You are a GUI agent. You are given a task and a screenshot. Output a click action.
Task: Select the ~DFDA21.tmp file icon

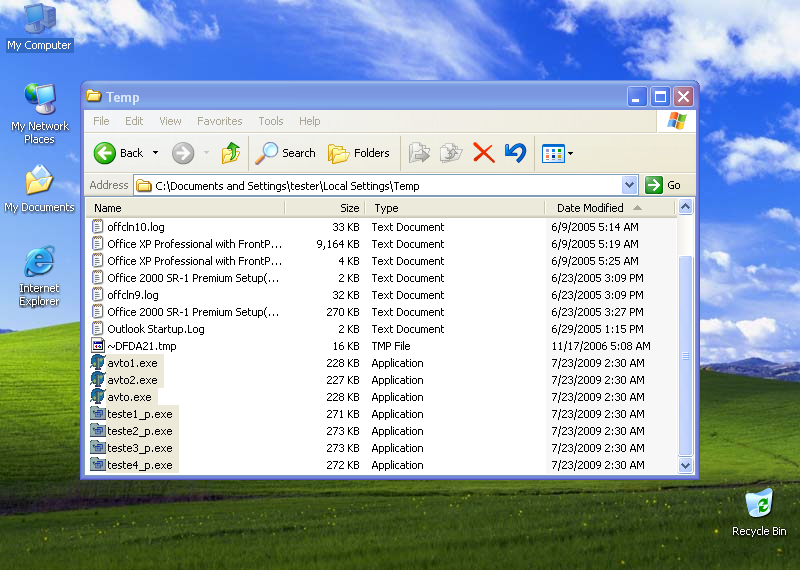(x=97, y=345)
